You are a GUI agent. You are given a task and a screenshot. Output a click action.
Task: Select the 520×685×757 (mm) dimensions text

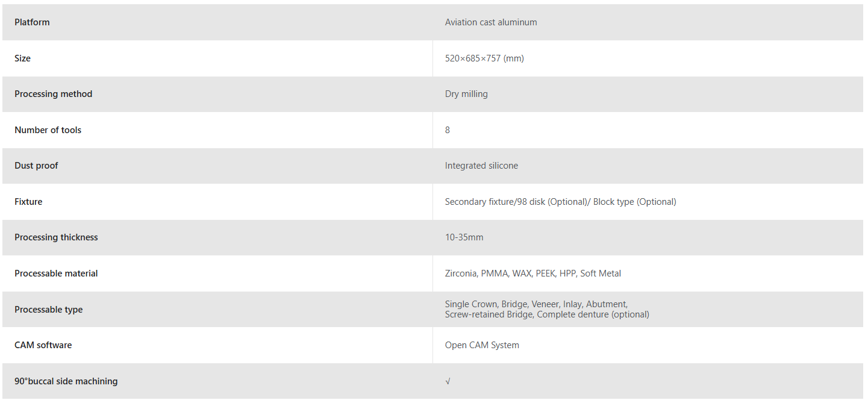(484, 58)
